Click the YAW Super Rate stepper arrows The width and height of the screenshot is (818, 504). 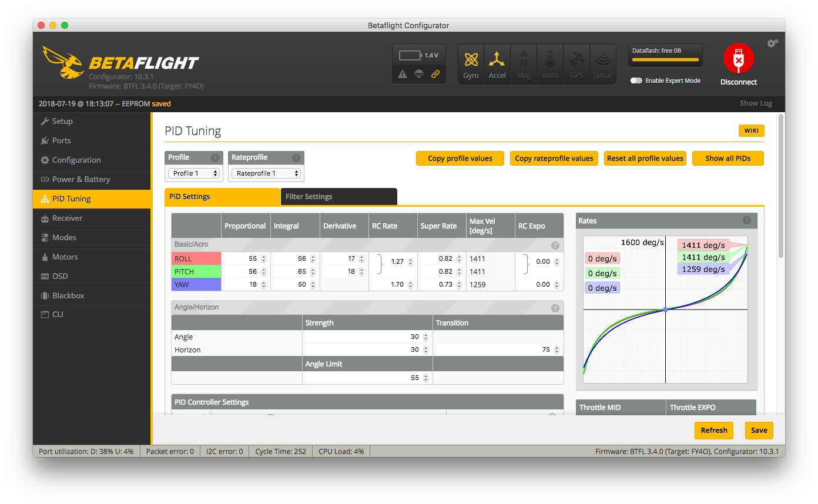tap(460, 285)
